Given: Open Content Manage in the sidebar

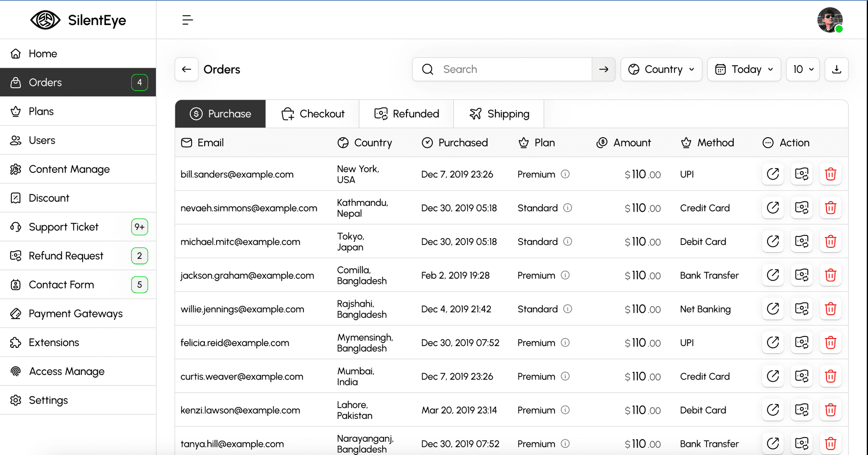Looking at the screenshot, I should tap(78, 169).
